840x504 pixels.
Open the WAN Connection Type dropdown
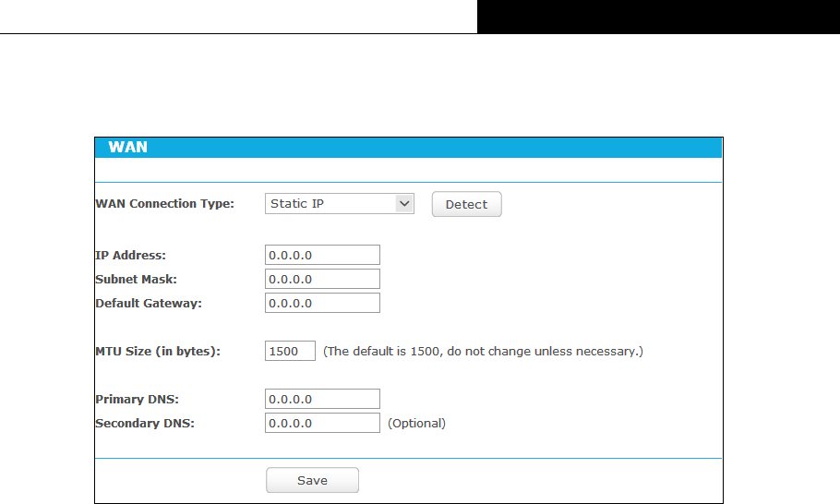[x=339, y=203]
